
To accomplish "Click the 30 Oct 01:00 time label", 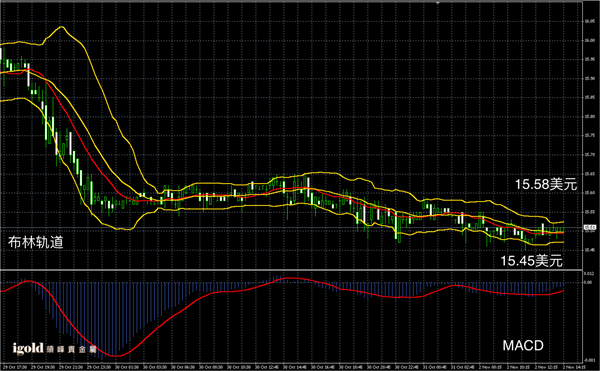I will 127,367.
